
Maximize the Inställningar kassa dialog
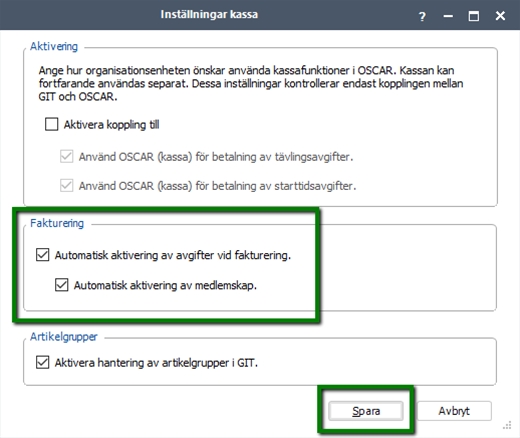pyautogui.click(x=474, y=16)
